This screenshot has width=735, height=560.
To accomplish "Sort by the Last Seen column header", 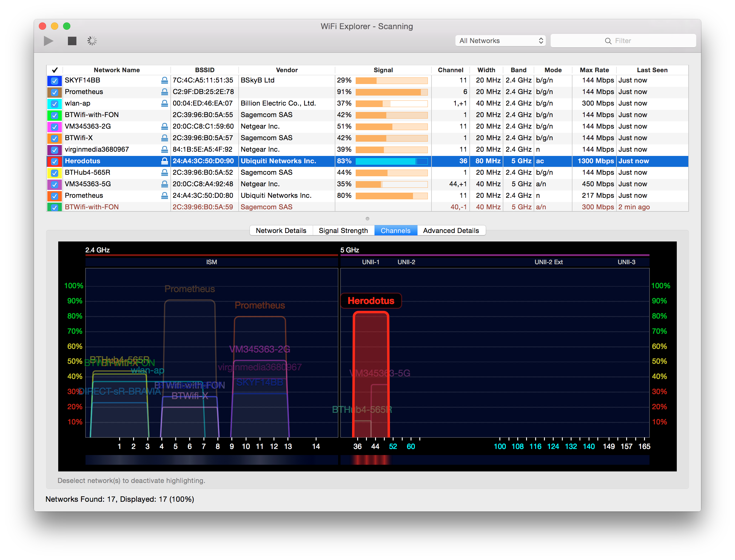I will pos(652,70).
